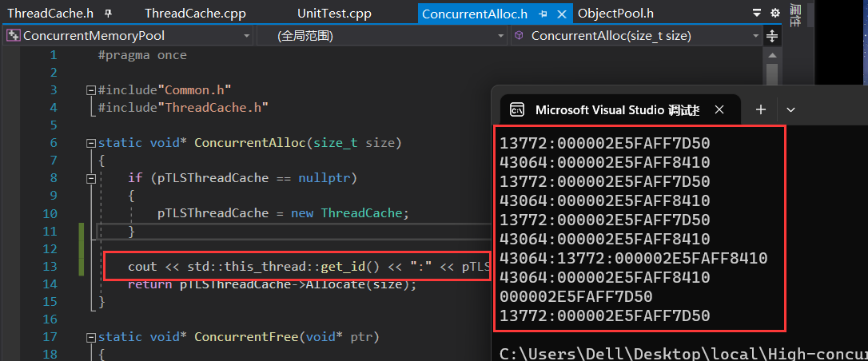Collapse the #include block at line 3
Screen dimensions: 868x361
91,90
